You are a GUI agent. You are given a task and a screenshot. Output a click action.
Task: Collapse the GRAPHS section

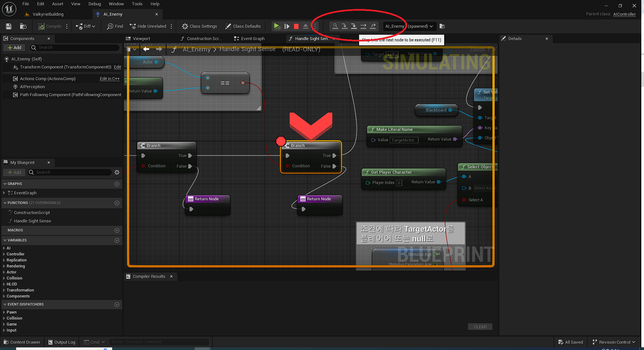(x=5, y=184)
